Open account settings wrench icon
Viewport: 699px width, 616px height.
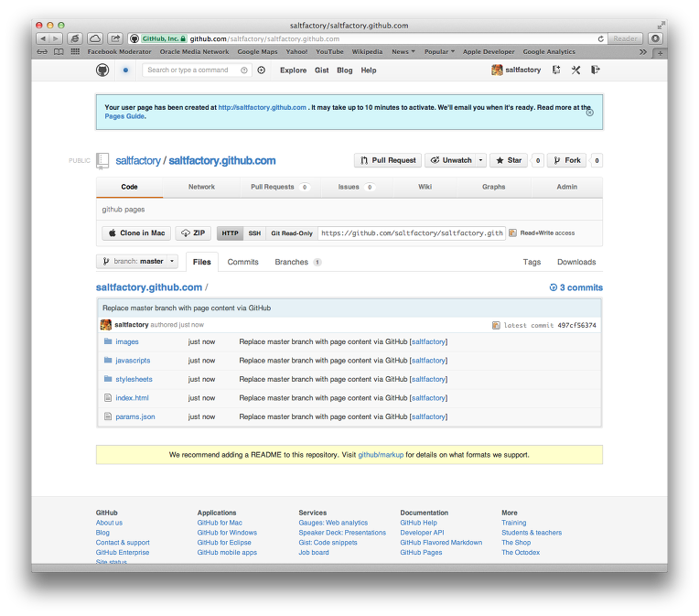575,70
